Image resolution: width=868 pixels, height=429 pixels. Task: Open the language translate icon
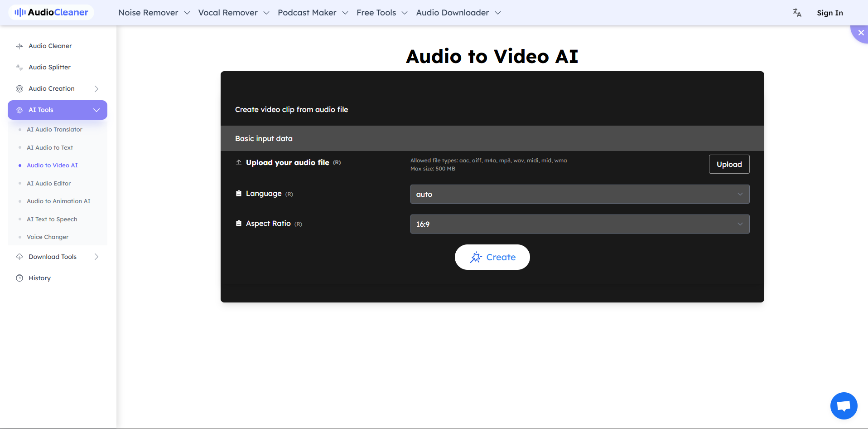coord(797,13)
